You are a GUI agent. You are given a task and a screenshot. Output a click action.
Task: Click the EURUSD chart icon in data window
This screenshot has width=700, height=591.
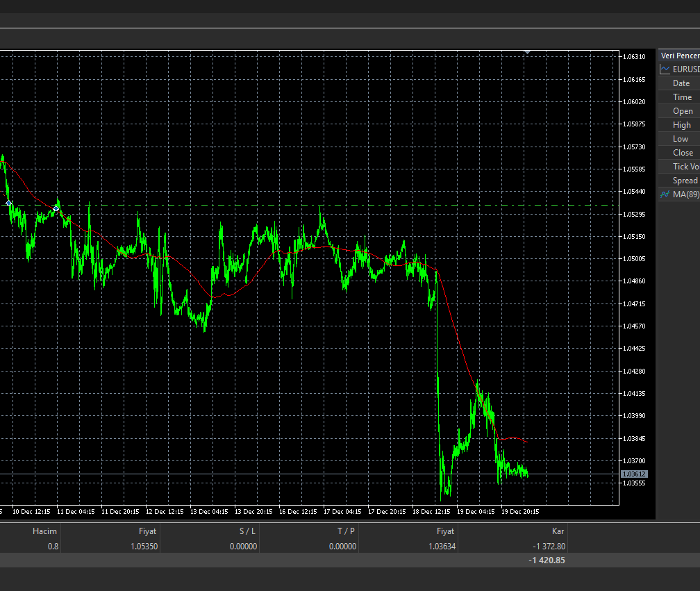click(x=665, y=69)
